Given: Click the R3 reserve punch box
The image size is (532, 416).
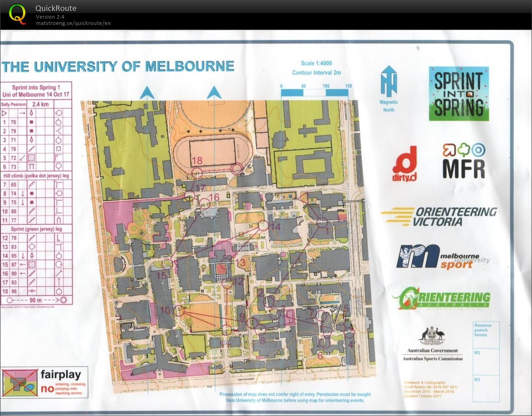Looking at the screenshot, I should [486, 388].
